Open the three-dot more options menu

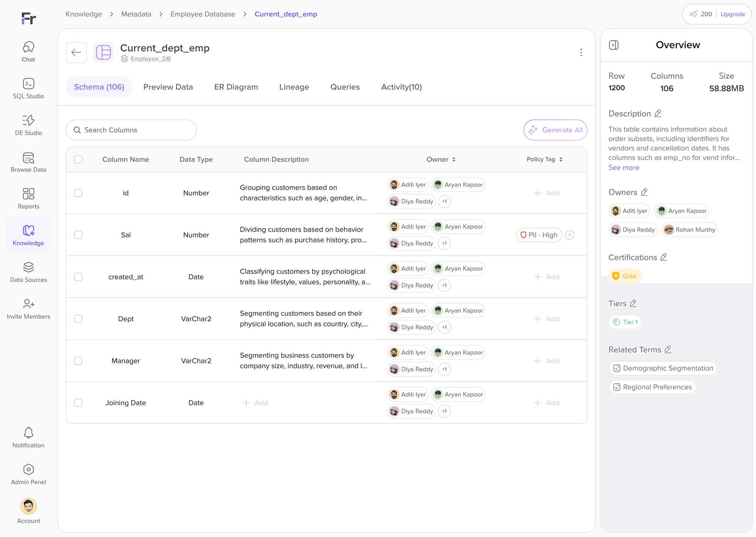coord(581,52)
